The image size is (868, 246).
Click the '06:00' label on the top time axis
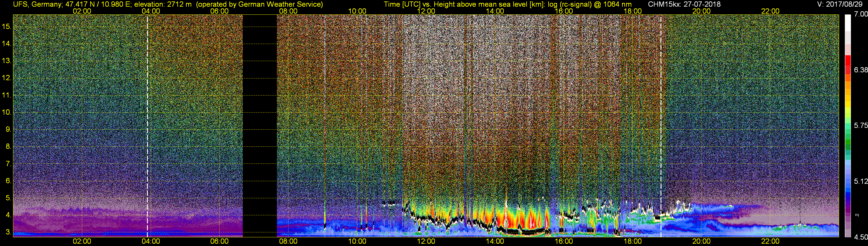[x=219, y=11]
